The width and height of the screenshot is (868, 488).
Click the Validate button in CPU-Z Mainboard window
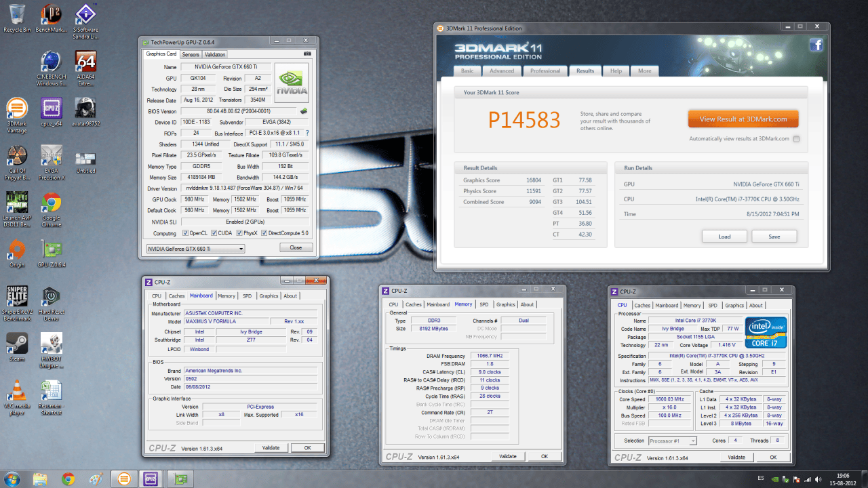(271, 448)
